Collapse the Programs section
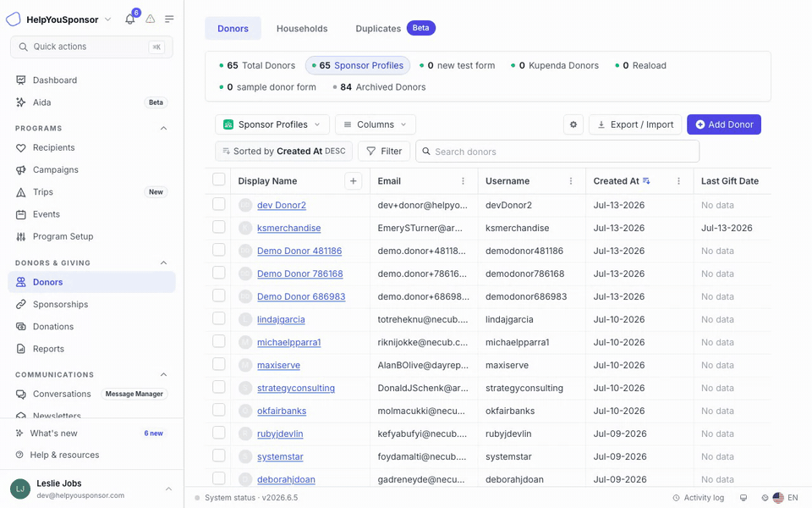 point(163,129)
